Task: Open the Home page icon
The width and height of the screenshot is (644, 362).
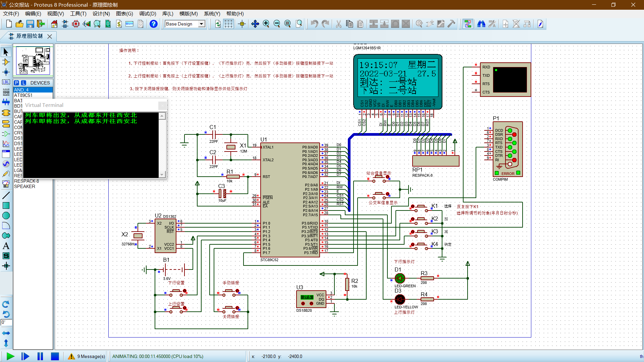Action: click(x=54, y=24)
